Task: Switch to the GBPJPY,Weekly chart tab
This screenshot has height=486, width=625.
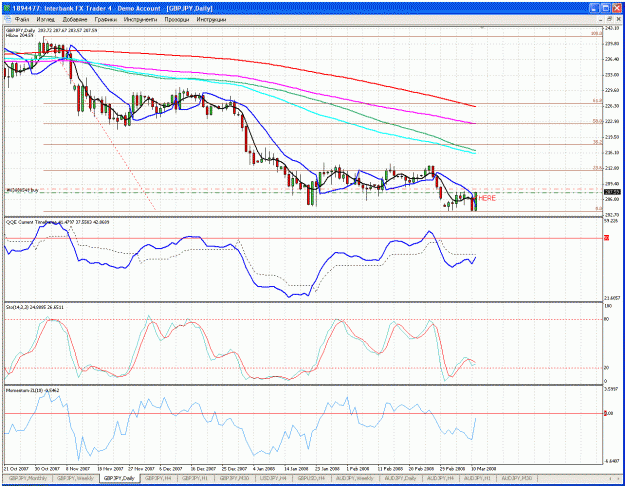Action: coord(75,478)
